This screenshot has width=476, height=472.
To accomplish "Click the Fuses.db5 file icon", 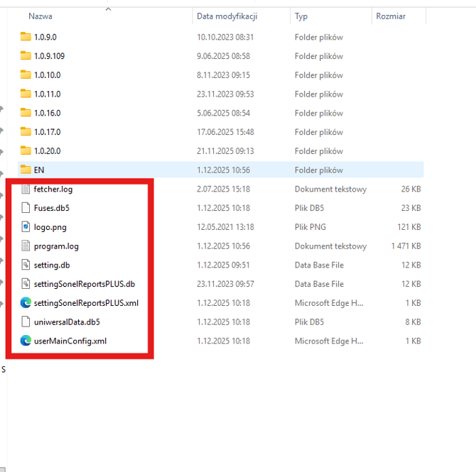I will click(x=26, y=208).
